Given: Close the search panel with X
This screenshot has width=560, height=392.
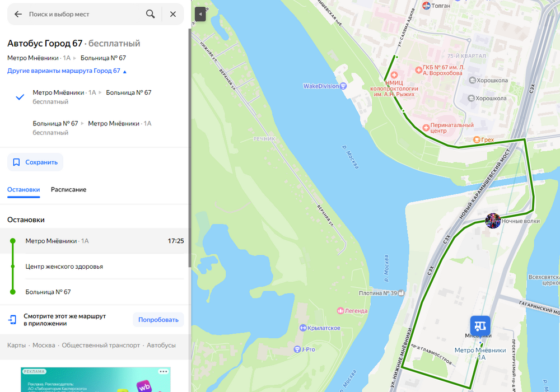Looking at the screenshot, I should pyautogui.click(x=173, y=15).
